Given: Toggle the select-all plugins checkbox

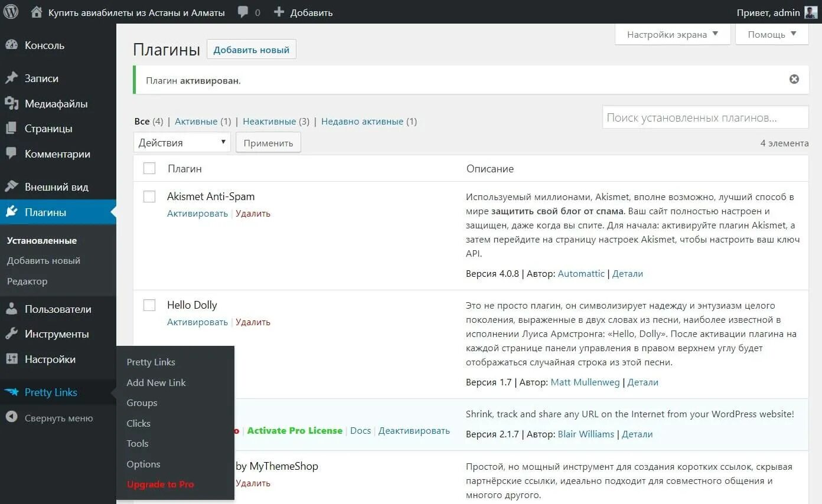Looking at the screenshot, I should (149, 168).
